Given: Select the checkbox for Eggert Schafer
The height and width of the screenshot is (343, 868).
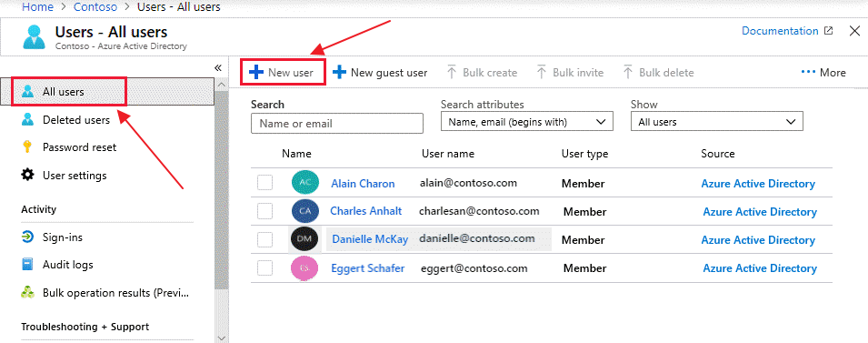Looking at the screenshot, I should click(265, 267).
